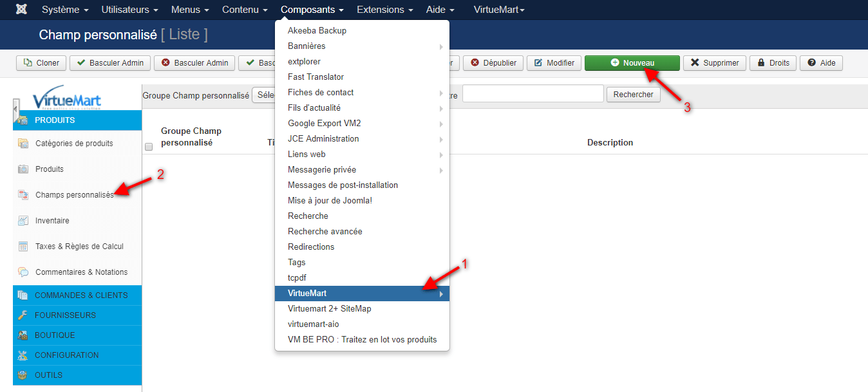Open Champs personnalisés in the sidebar

pos(74,195)
